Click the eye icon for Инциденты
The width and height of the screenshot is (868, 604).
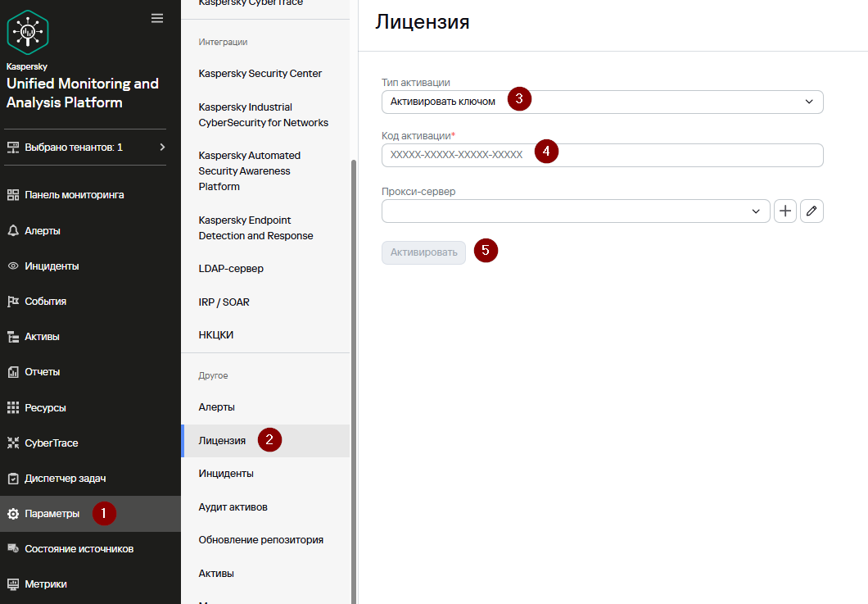(x=13, y=266)
